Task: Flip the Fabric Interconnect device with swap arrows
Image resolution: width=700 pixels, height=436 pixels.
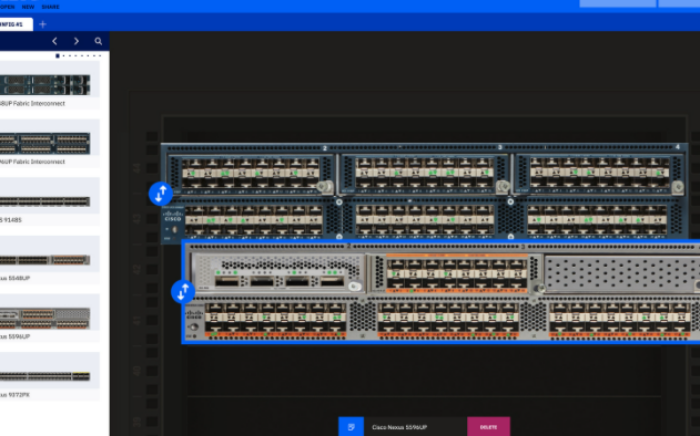Action: (x=161, y=193)
